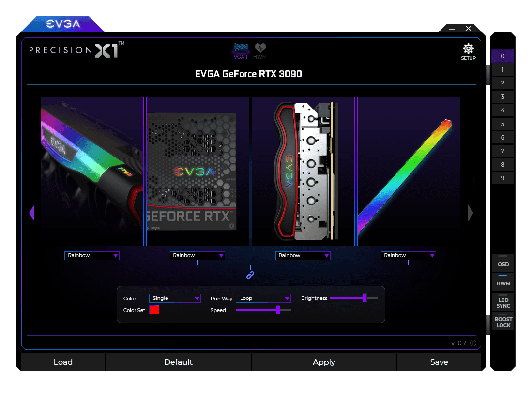Toggle the HWM sidebar button
532x393 pixels.
pyautogui.click(x=503, y=282)
